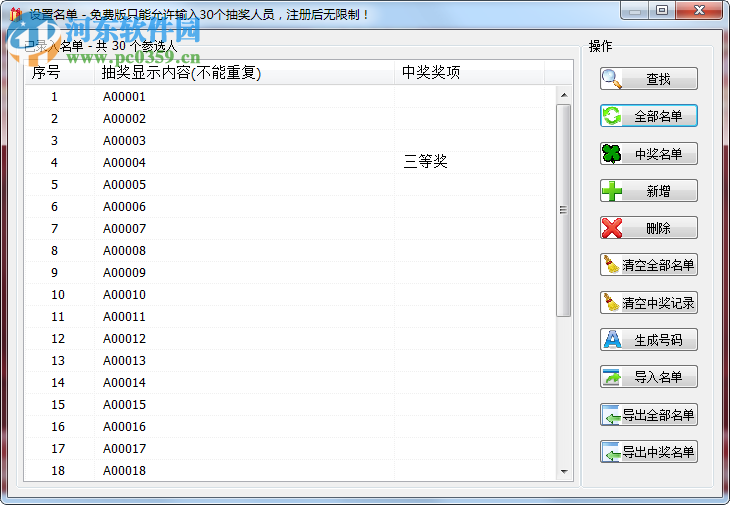Select row A00011 in the list

[x=284, y=316]
